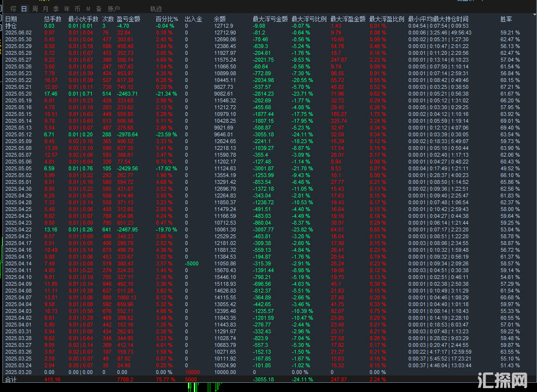The height and width of the screenshot is (392, 537).
Task: Select the 持仓 open positions row
Action: click(269, 26)
